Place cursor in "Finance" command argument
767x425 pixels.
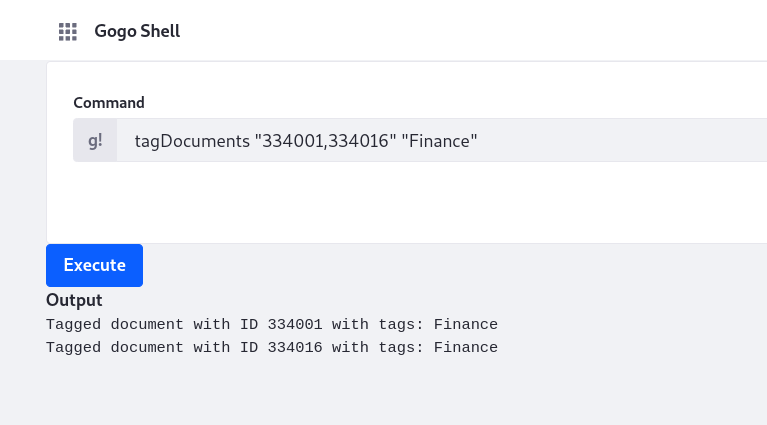pyautogui.click(x=439, y=141)
